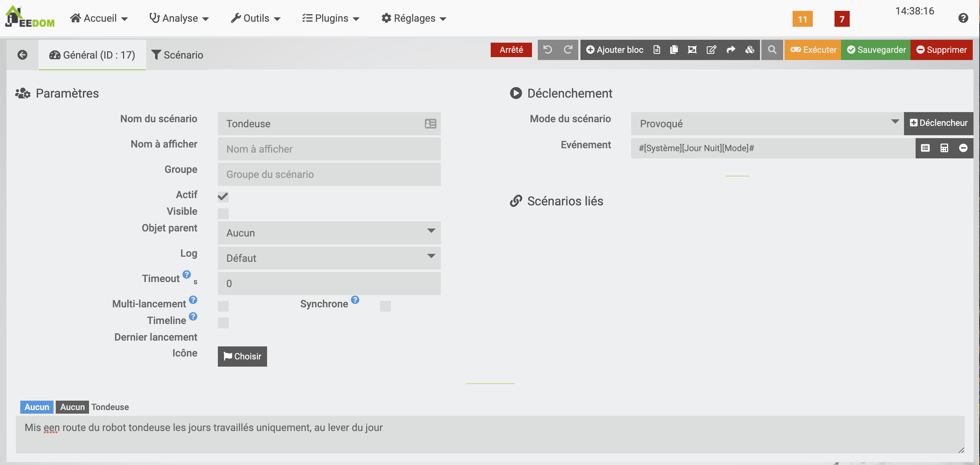Show the Synchrone help icon
980x465 pixels.
point(355,300)
